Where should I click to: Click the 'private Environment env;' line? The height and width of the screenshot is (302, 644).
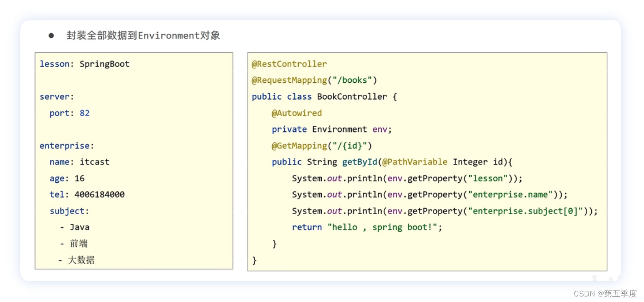pos(332,129)
